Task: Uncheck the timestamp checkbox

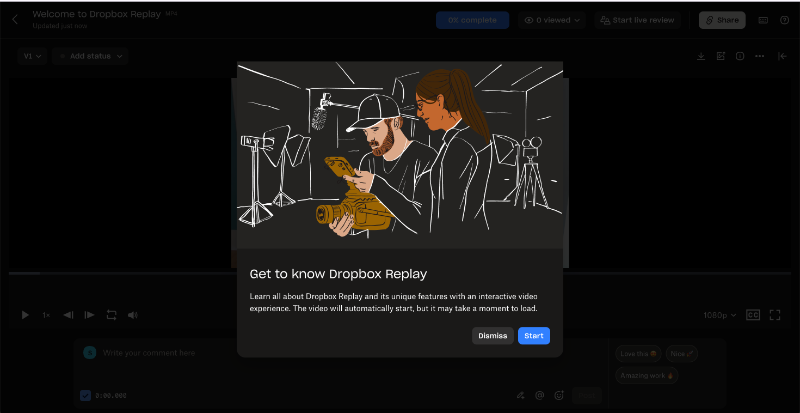Action: pos(86,396)
